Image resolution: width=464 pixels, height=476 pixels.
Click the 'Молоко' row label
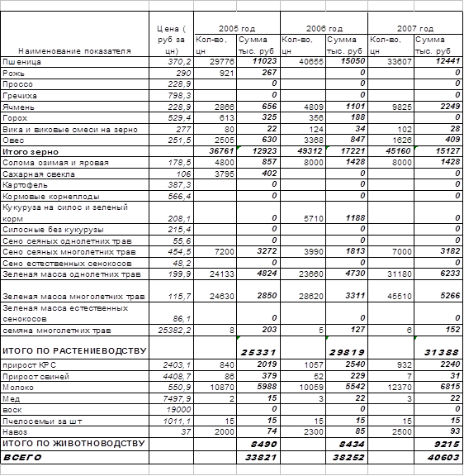pyautogui.click(x=74, y=388)
